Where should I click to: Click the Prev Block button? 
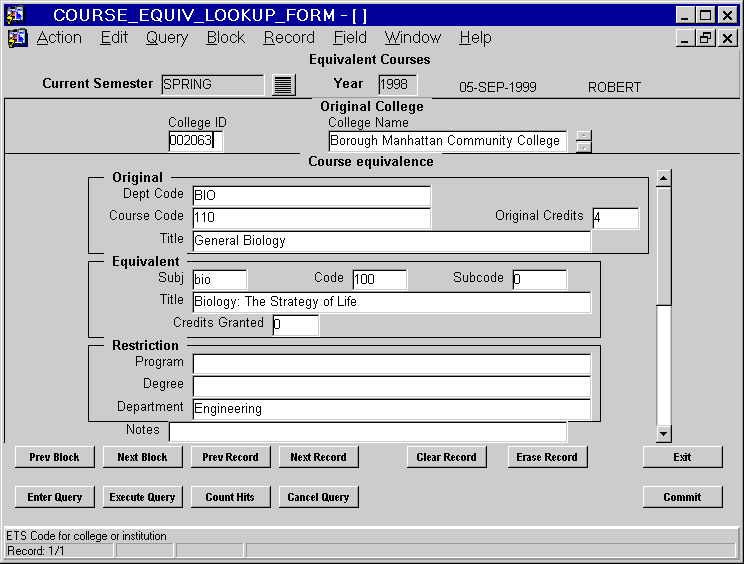click(55, 457)
